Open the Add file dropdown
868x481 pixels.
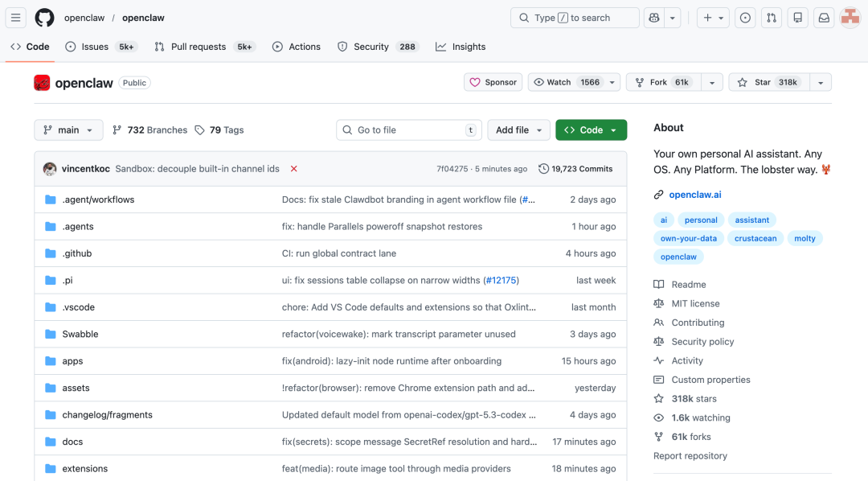click(518, 129)
